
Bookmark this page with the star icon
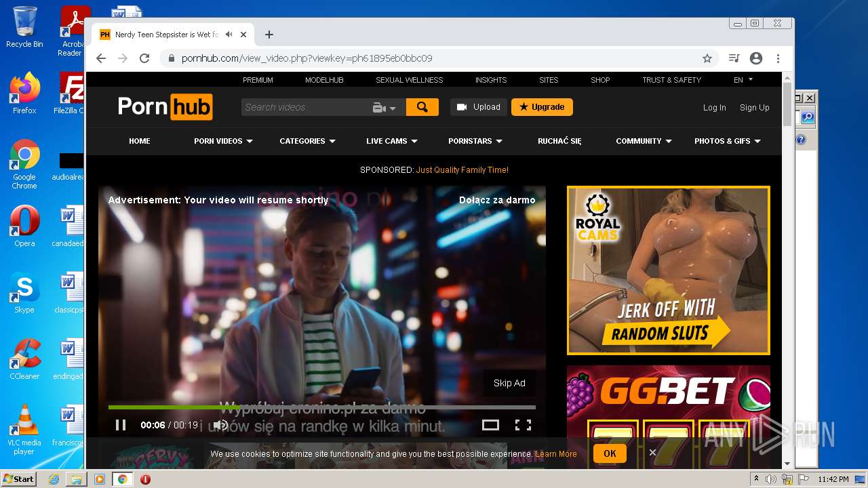[x=707, y=58]
